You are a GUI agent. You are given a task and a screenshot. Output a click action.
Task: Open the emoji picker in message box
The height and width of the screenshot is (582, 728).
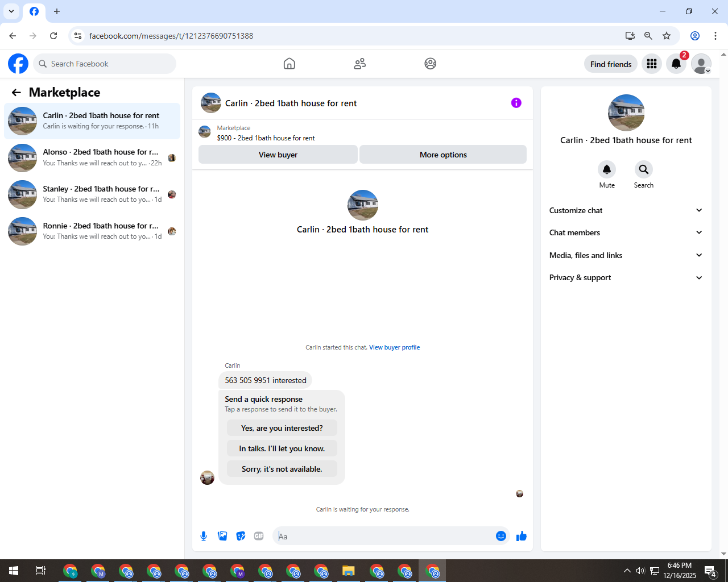pos(501,536)
